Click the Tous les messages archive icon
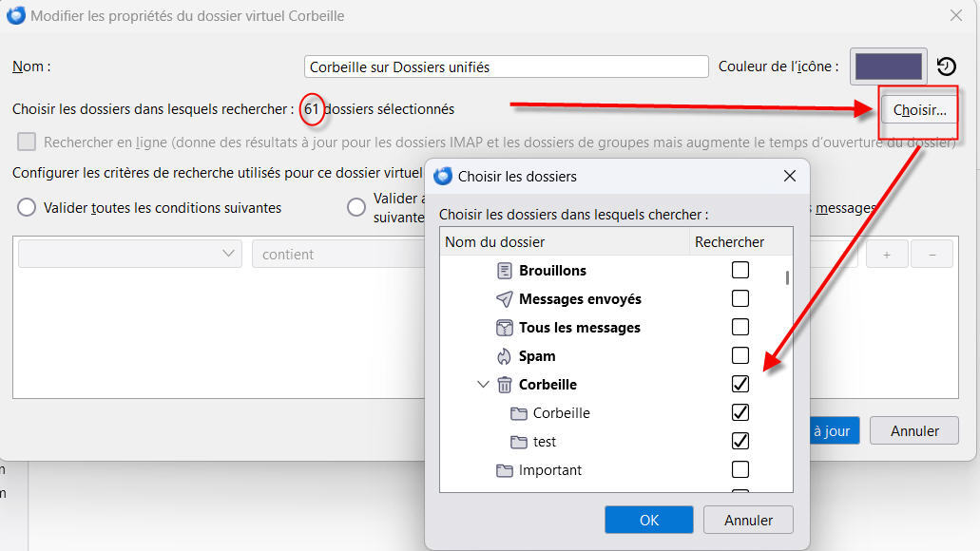The height and width of the screenshot is (551, 980). (x=505, y=328)
